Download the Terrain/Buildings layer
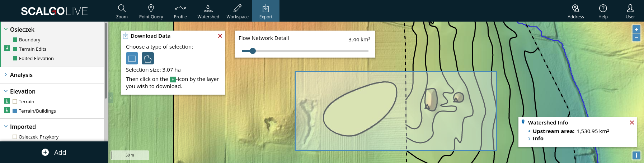The image size is (644, 163). pos(7,110)
